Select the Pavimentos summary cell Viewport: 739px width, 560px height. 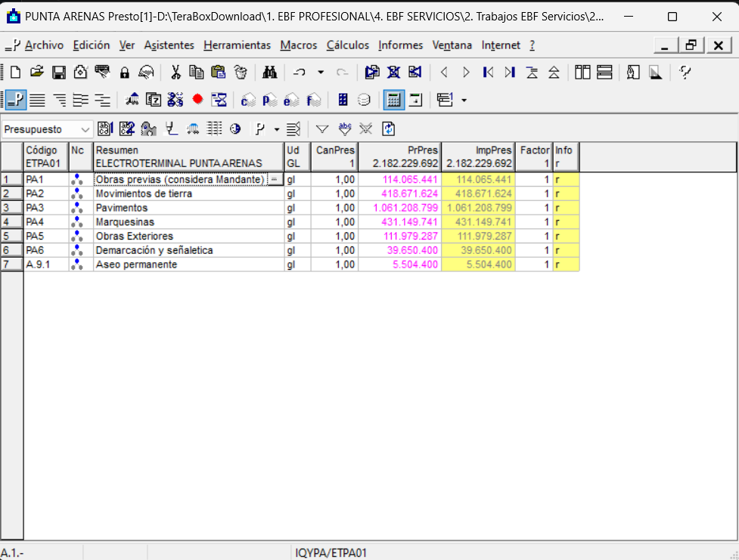pyautogui.click(x=188, y=208)
